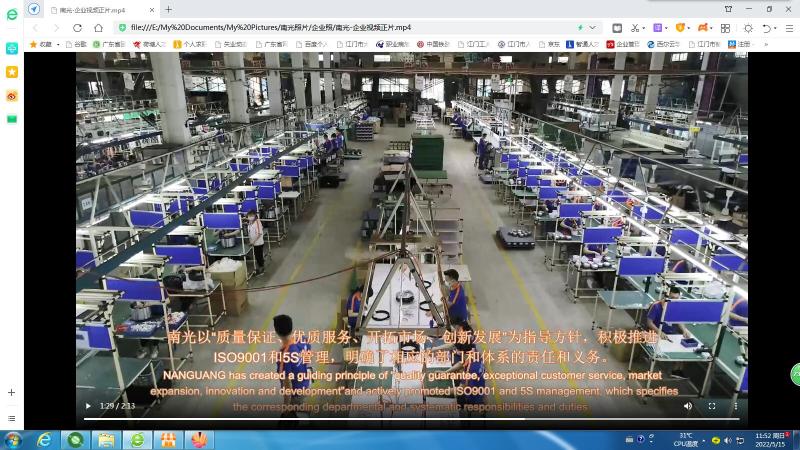Toggle the brightness night mode icon
This screenshot has height=450, width=800.
[748, 28]
